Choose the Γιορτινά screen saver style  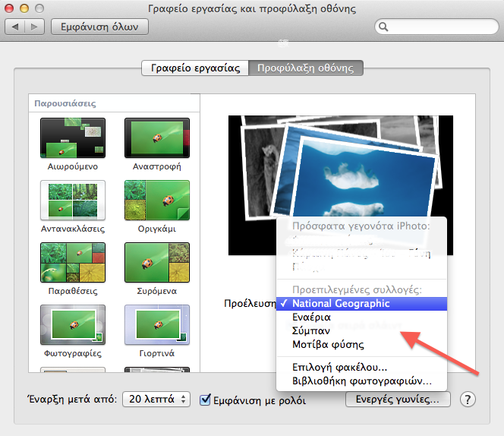157,324
